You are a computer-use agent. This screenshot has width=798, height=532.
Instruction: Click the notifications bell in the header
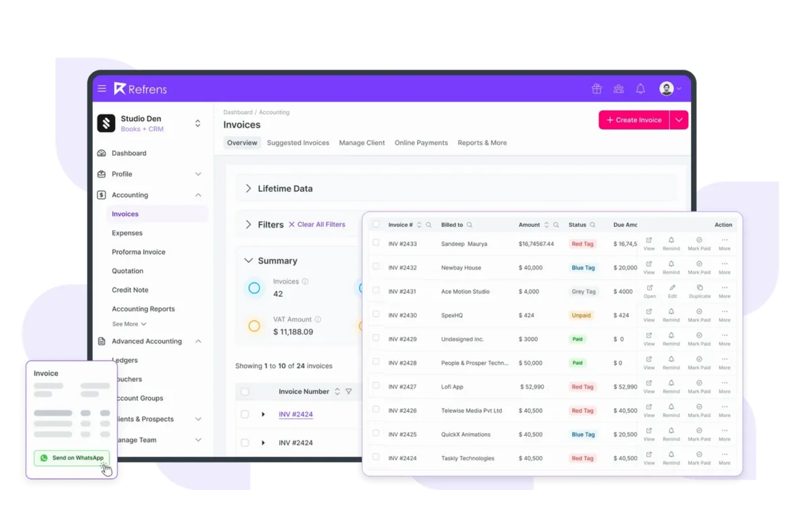[x=640, y=88]
